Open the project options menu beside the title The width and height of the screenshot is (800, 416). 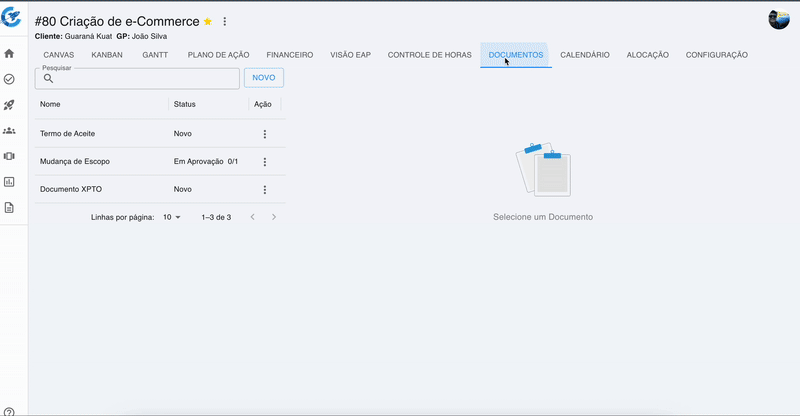pyautogui.click(x=224, y=21)
